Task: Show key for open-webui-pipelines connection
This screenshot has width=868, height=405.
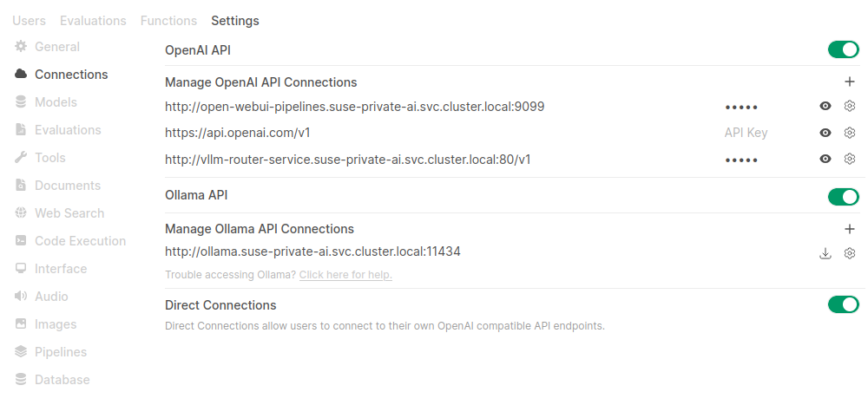Action: point(825,106)
